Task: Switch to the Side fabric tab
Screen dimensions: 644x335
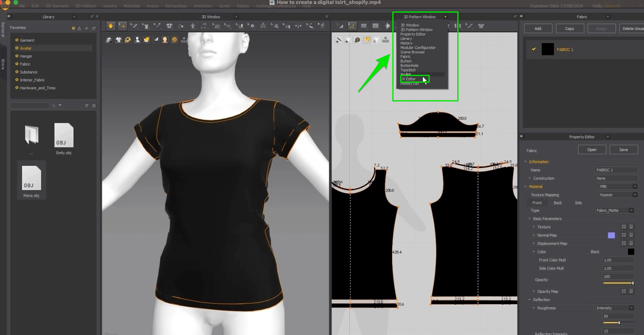Action: [578, 203]
